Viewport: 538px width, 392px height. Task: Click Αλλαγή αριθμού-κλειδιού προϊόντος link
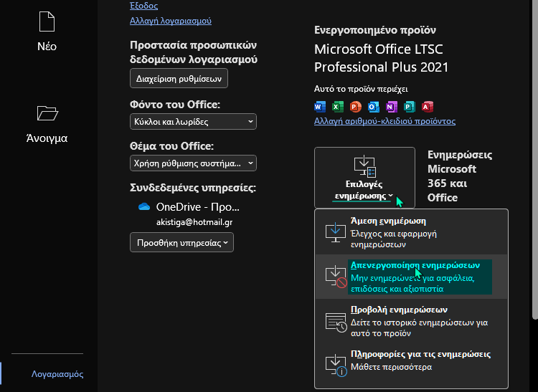[x=384, y=121]
